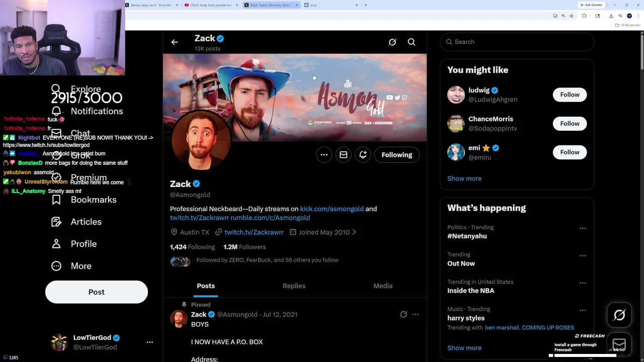
Task: Click Grok icon on the pinned post
Action: pos(404,315)
